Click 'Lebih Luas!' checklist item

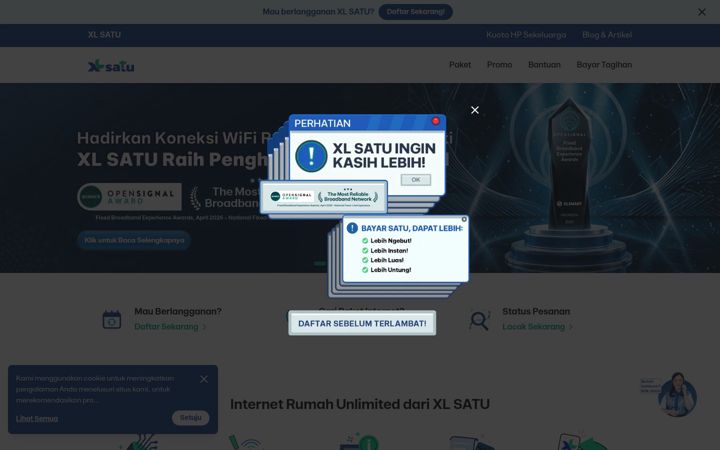click(382, 260)
